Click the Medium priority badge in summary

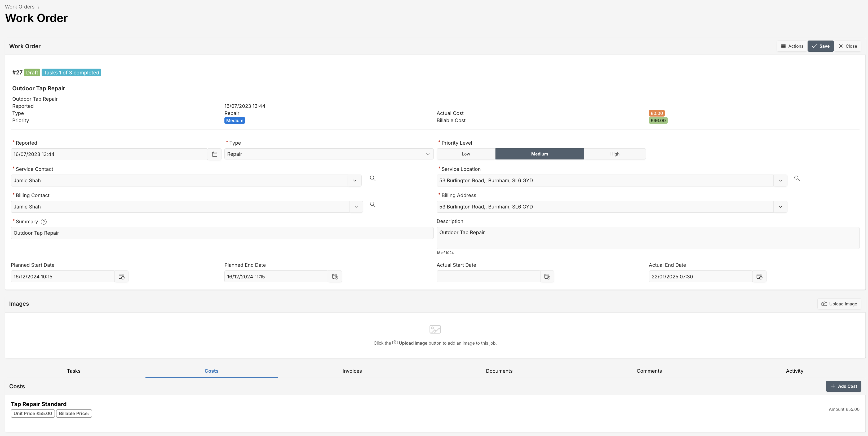coord(234,121)
